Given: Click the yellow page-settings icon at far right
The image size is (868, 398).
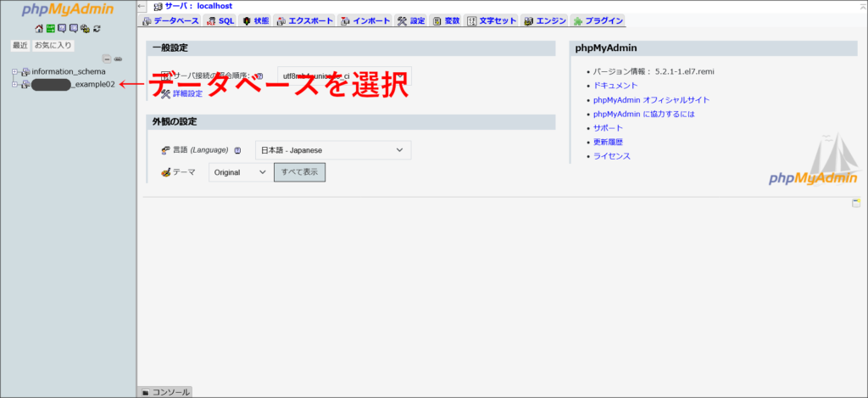Looking at the screenshot, I should [x=856, y=203].
